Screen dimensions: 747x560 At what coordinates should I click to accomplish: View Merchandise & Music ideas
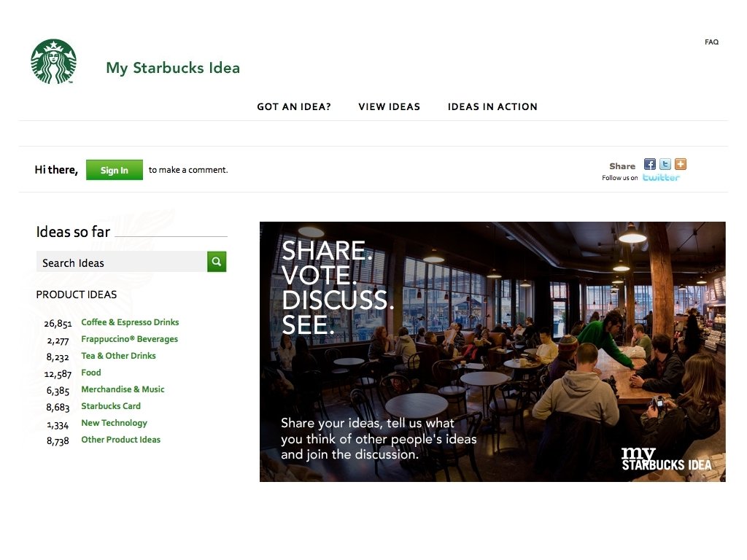click(x=123, y=389)
